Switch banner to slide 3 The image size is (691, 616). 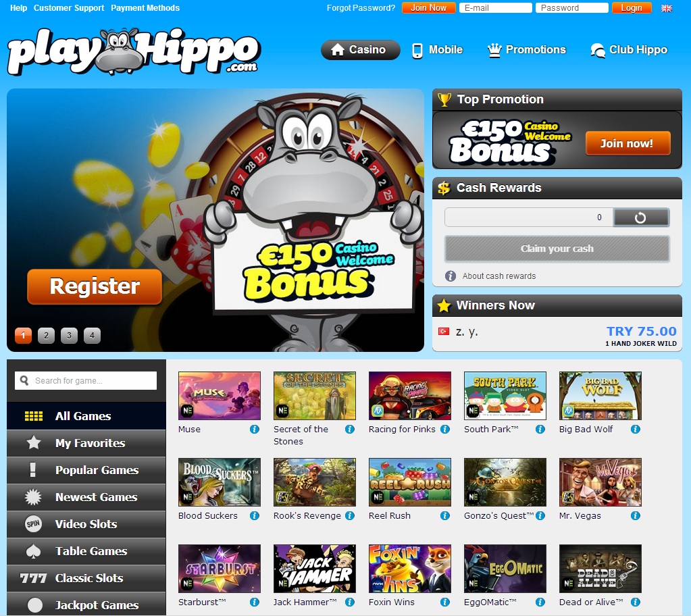point(69,335)
